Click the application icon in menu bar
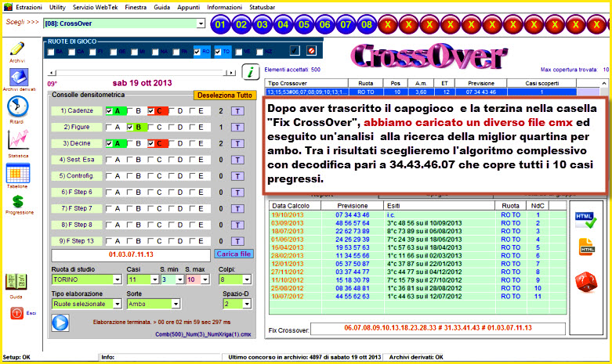The width and height of the screenshot is (612, 364). (8, 7)
